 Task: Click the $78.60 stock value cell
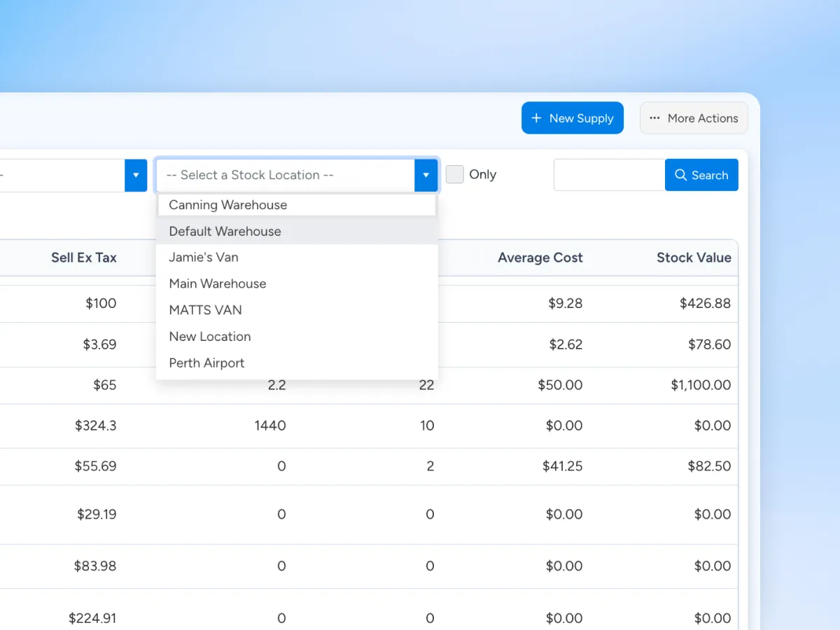pos(708,344)
